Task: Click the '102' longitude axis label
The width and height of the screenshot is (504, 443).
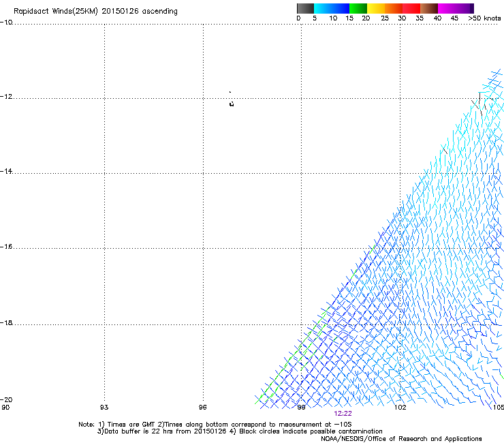Action: [x=400, y=408]
